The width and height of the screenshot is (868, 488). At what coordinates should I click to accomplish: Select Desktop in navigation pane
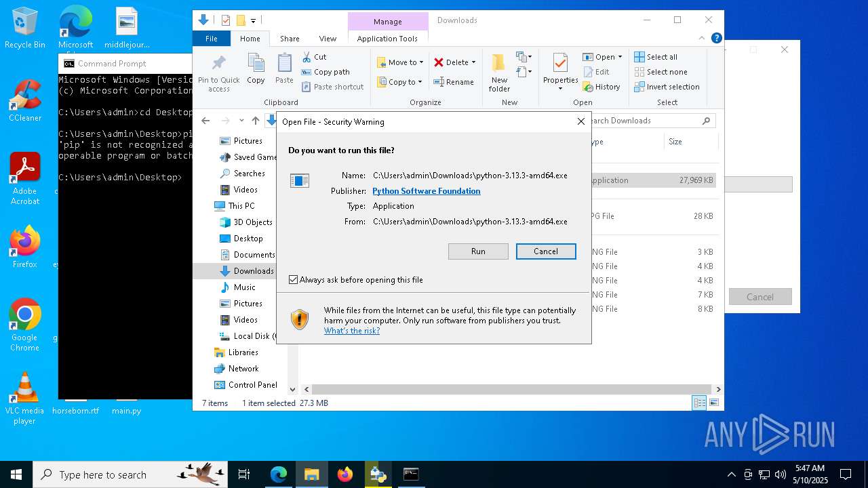point(241,239)
